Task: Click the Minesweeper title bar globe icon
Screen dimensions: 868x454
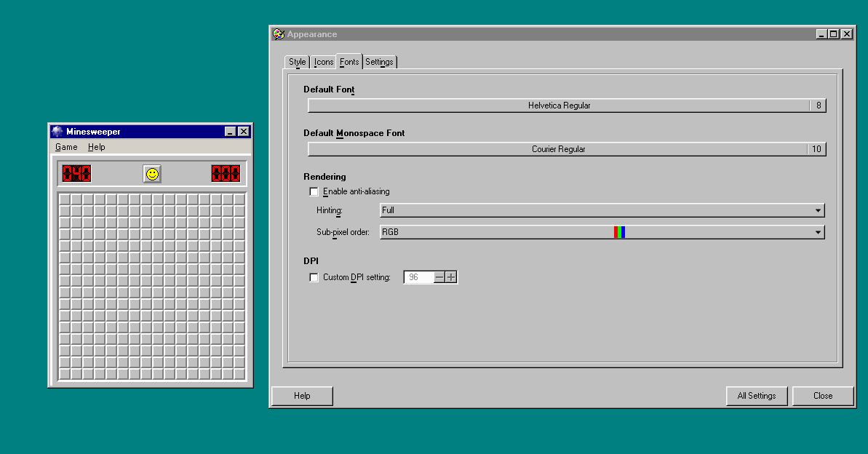Action: (x=57, y=131)
